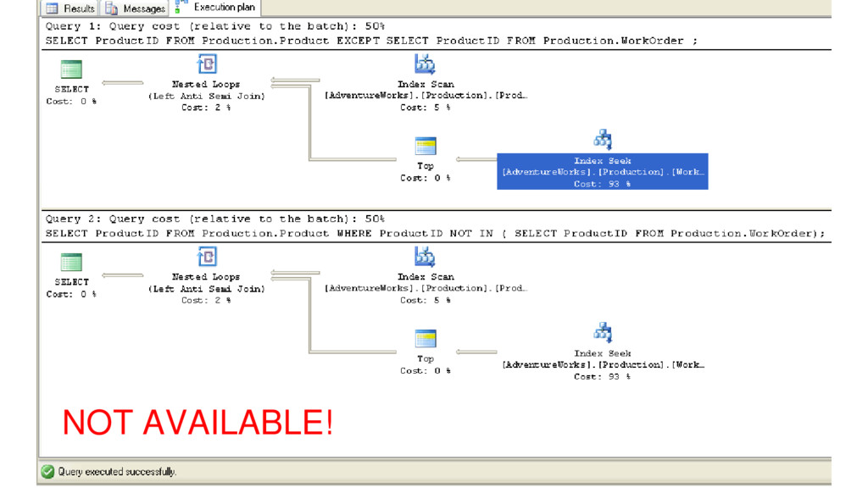Click the Index Scan icon in Query 2

click(425, 256)
